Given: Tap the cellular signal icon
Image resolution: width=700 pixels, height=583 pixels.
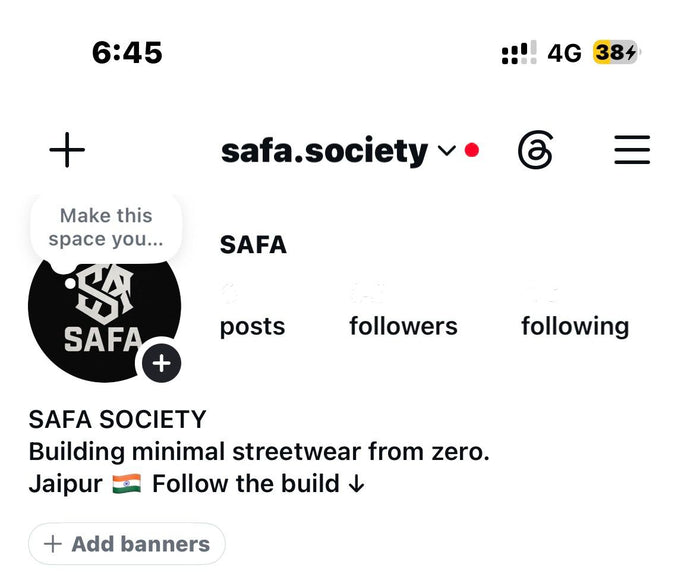Looking at the screenshot, I should (519, 53).
